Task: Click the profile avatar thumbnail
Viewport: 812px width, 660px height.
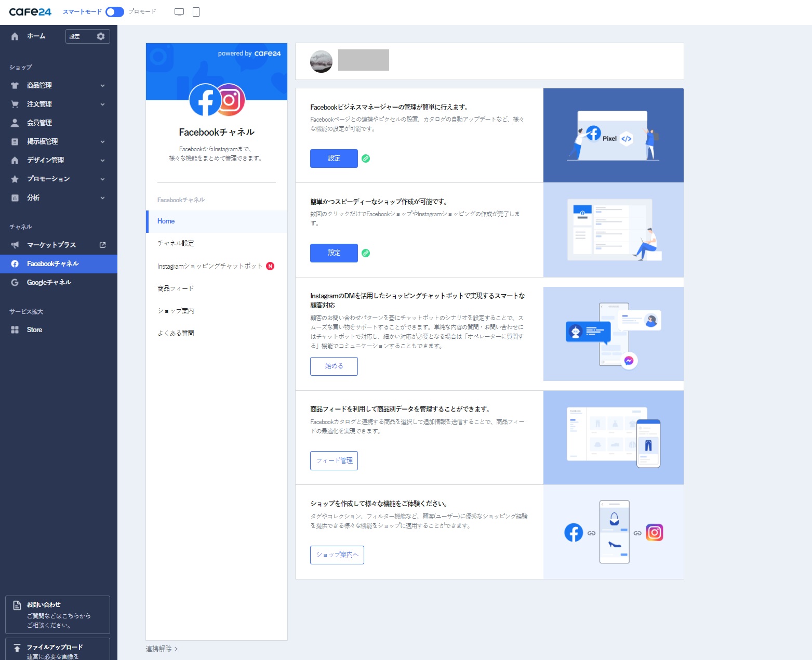Action: (x=321, y=61)
